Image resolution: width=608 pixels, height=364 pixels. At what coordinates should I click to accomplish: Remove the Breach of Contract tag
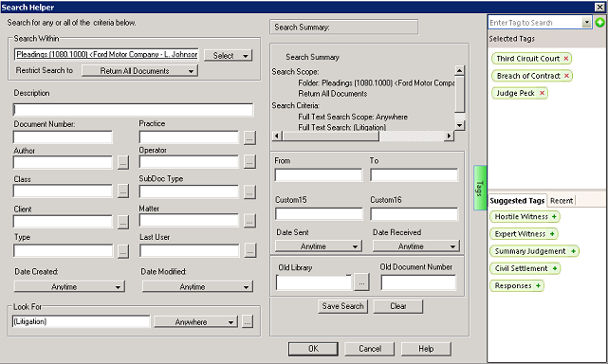point(566,76)
